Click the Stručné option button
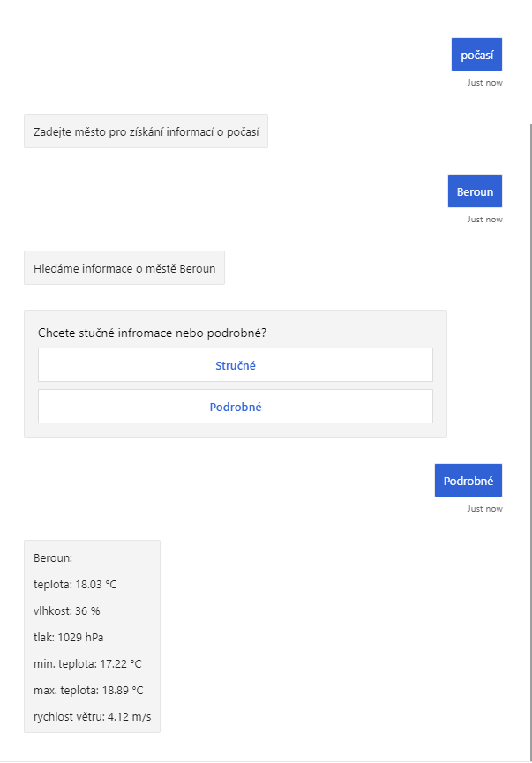The image size is (532, 763). pyautogui.click(x=236, y=365)
